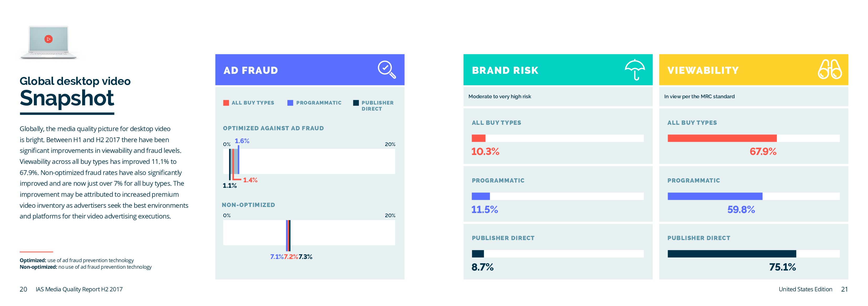Click the Snapshot heading
868x306 pixels.
(x=67, y=98)
